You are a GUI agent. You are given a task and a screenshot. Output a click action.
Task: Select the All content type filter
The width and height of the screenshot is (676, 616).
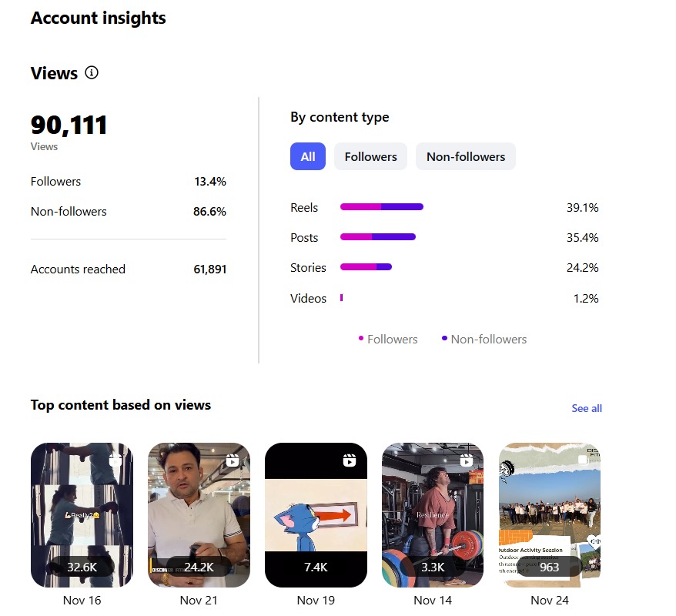pyautogui.click(x=307, y=156)
